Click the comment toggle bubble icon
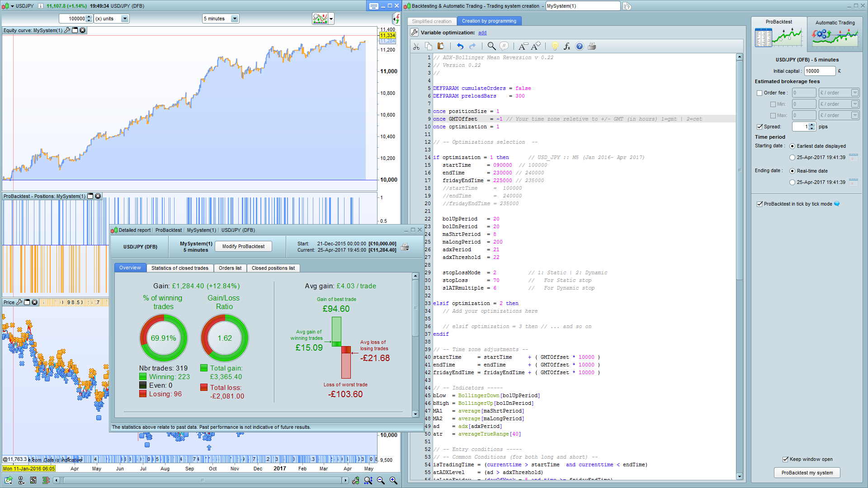Image resolution: width=868 pixels, height=488 pixels. pos(504,46)
